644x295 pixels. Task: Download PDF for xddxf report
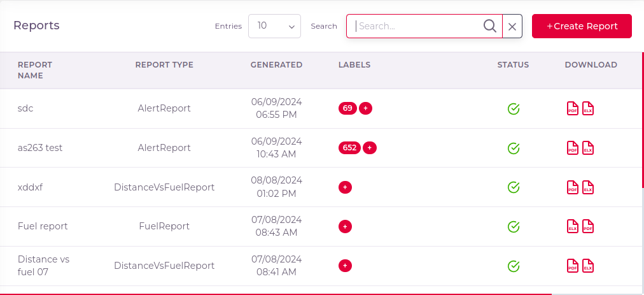(573, 187)
